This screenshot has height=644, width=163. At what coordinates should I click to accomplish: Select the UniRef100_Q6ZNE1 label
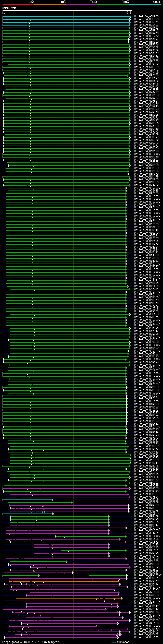point(146,56)
